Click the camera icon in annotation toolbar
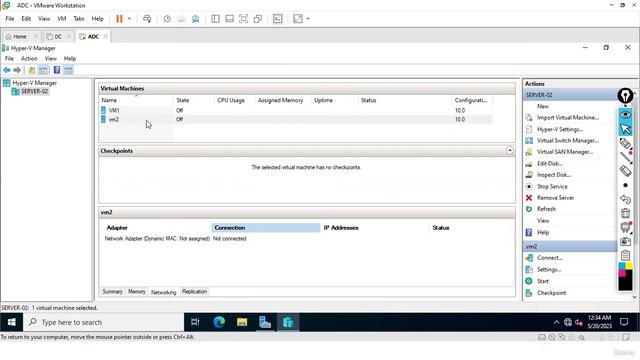Viewport: 640px width, 360px height. pos(625,242)
